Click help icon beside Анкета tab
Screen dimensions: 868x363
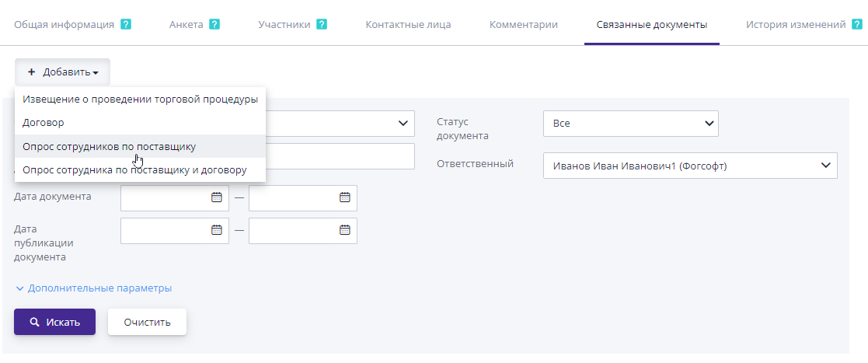click(214, 24)
